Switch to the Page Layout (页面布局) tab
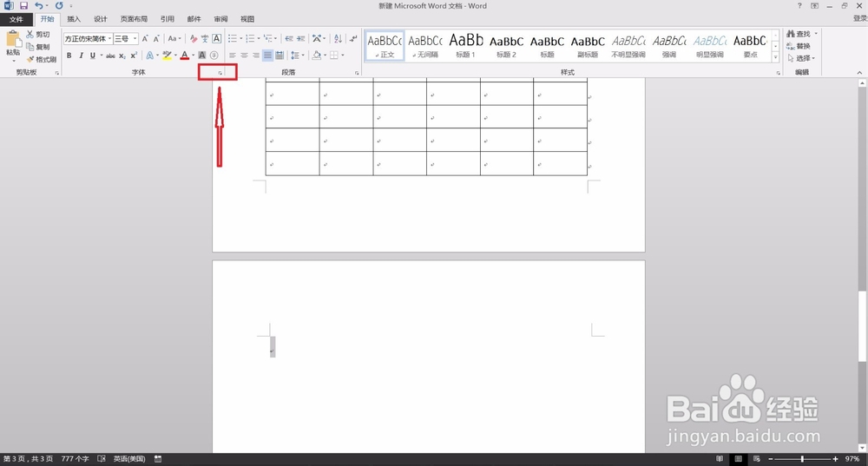 pos(134,19)
